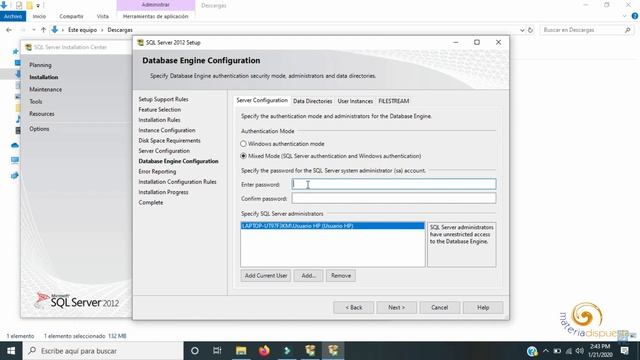Click Installation in Installation Center
The width and height of the screenshot is (640, 360).
coord(44,77)
